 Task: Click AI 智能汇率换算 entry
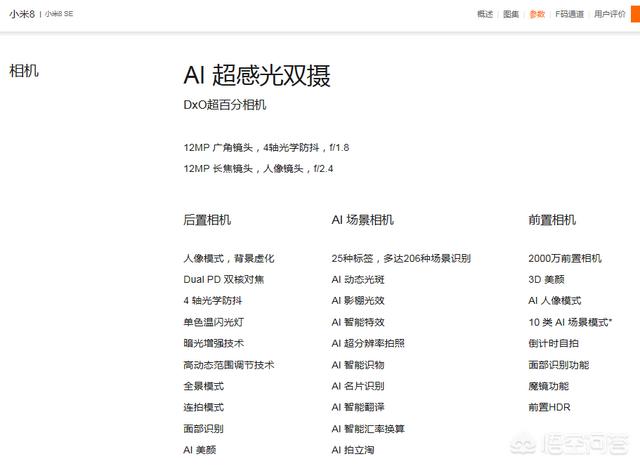point(368,428)
